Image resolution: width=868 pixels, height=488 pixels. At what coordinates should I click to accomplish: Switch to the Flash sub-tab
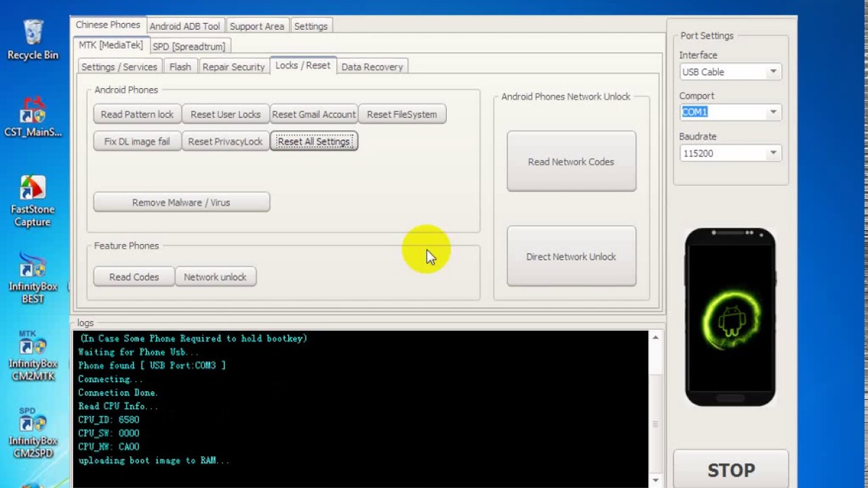click(180, 66)
